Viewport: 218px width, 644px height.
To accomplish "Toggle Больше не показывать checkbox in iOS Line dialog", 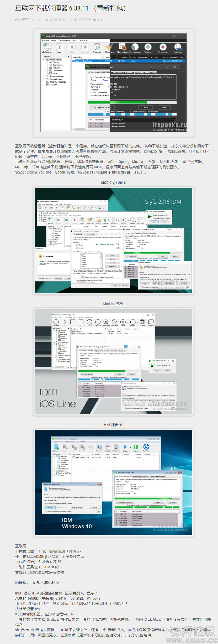I will point(125,408).
